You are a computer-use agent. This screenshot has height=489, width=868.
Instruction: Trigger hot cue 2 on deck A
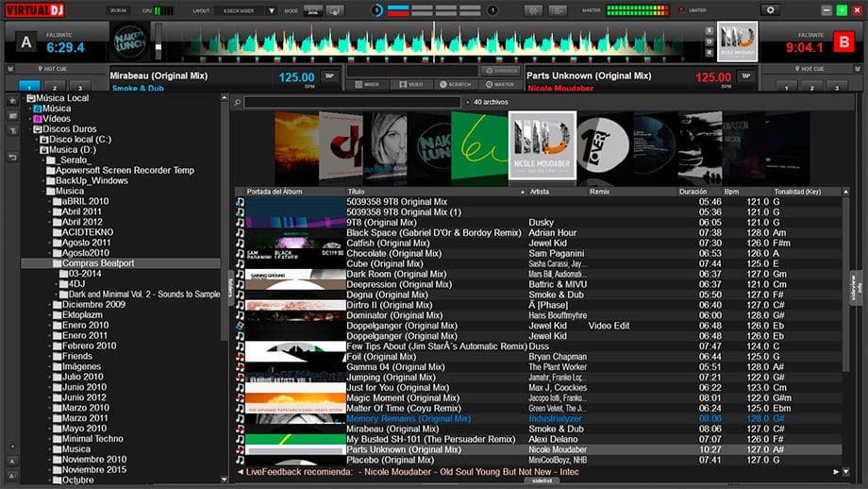pos(55,87)
